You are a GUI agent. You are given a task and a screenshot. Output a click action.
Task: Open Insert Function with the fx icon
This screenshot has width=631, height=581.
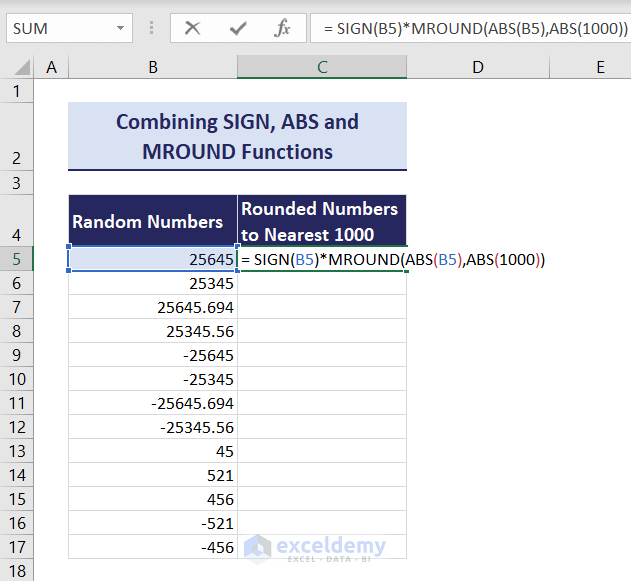click(283, 28)
